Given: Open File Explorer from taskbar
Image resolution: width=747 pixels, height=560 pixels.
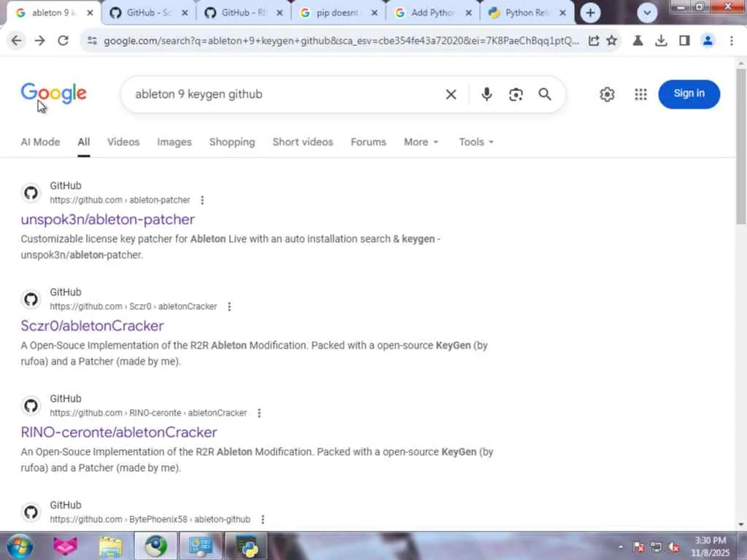Looking at the screenshot, I should 111,546.
